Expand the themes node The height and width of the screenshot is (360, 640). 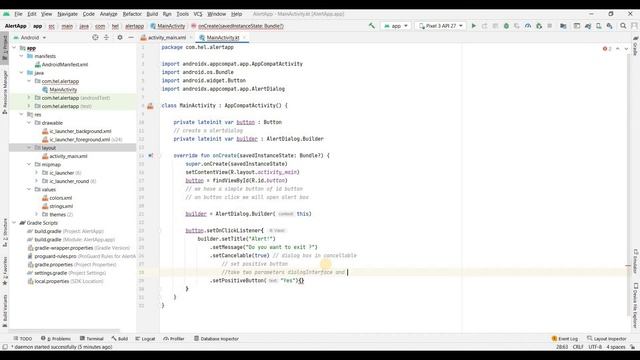tap(36, 214)
